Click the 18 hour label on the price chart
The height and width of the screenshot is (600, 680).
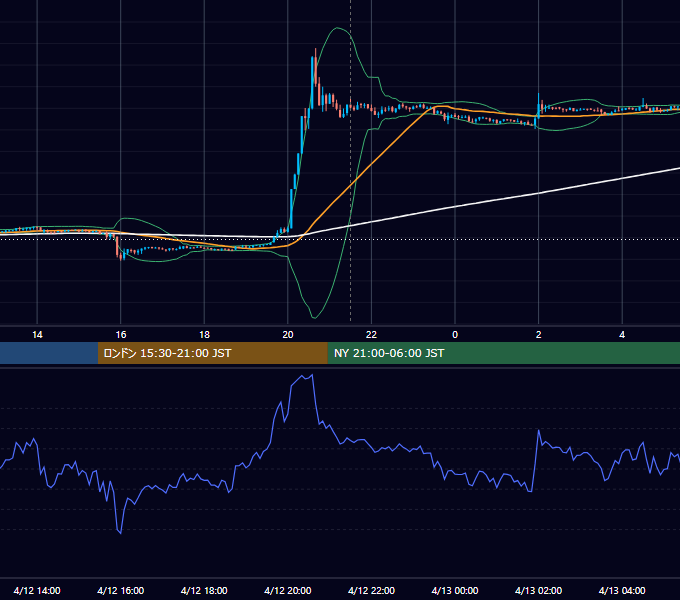pos(204,335)
